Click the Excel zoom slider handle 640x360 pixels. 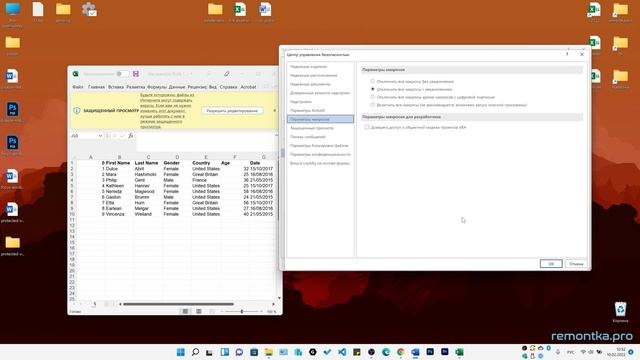242,311
